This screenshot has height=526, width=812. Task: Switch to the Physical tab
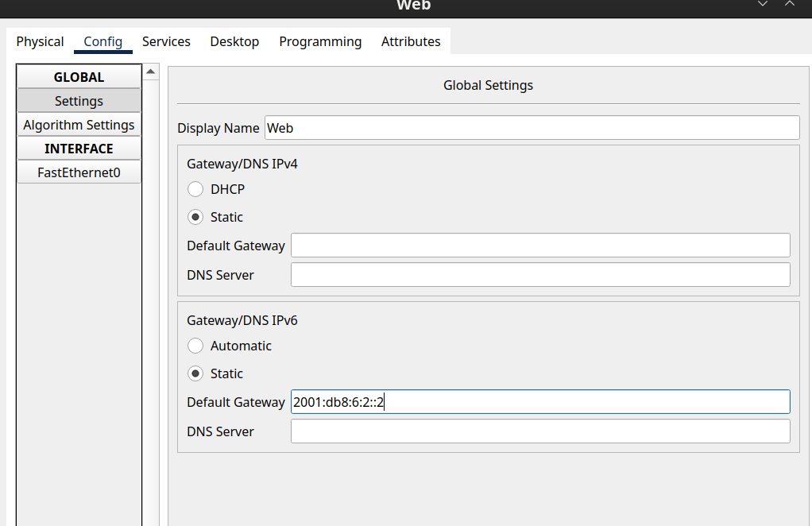[x=40, y=41]
